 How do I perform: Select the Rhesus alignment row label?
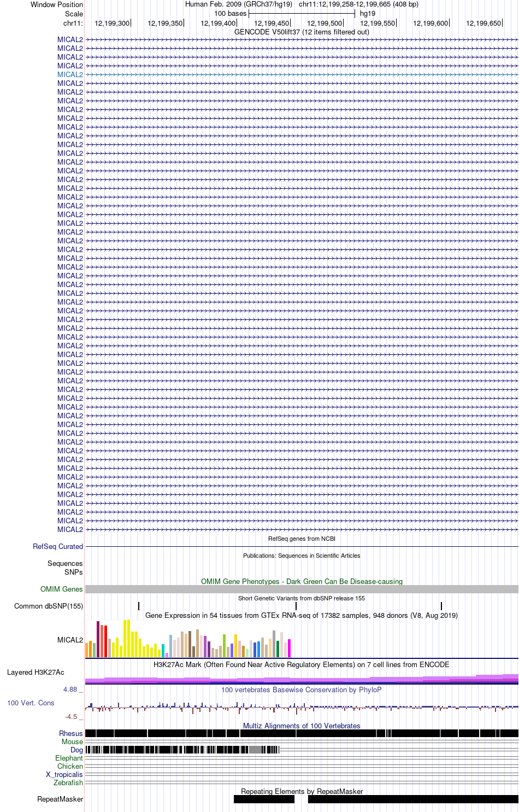pyautogui.click(x=71, y=734)
